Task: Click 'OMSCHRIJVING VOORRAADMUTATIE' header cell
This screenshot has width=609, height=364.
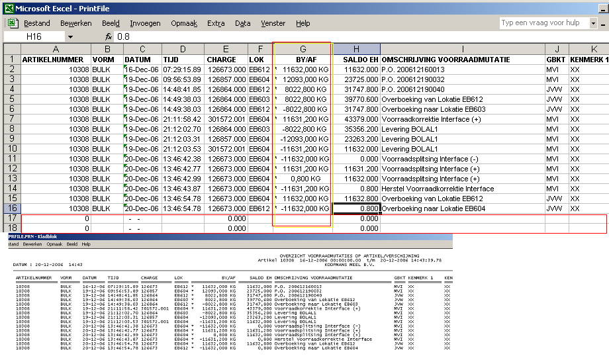Action: 463,60
